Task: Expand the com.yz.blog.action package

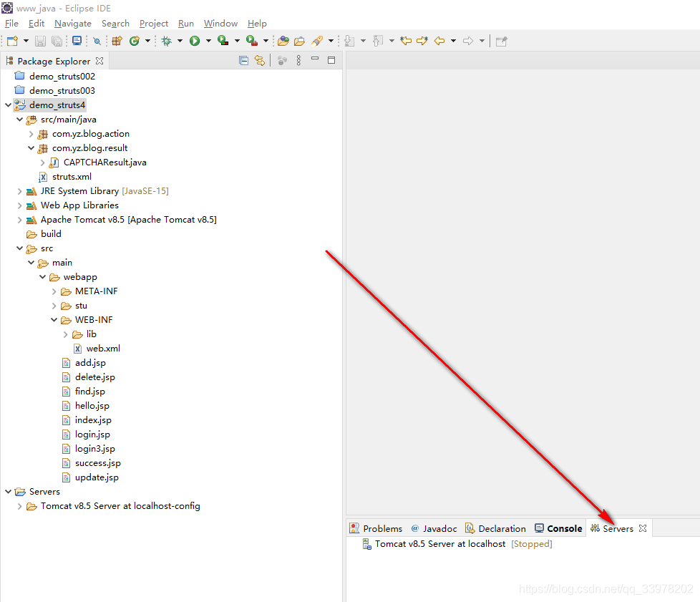Action: [31, 134]
